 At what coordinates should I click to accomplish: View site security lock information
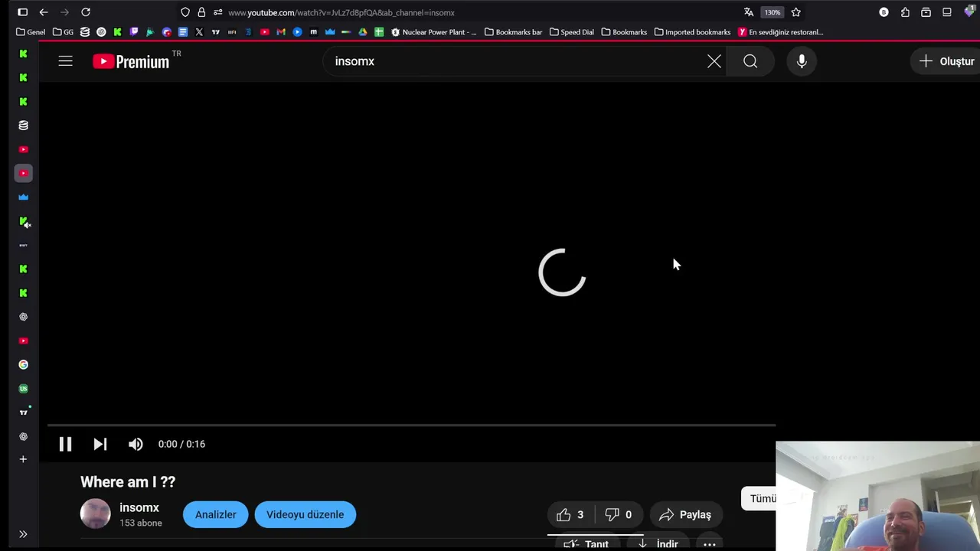point(201,12)
